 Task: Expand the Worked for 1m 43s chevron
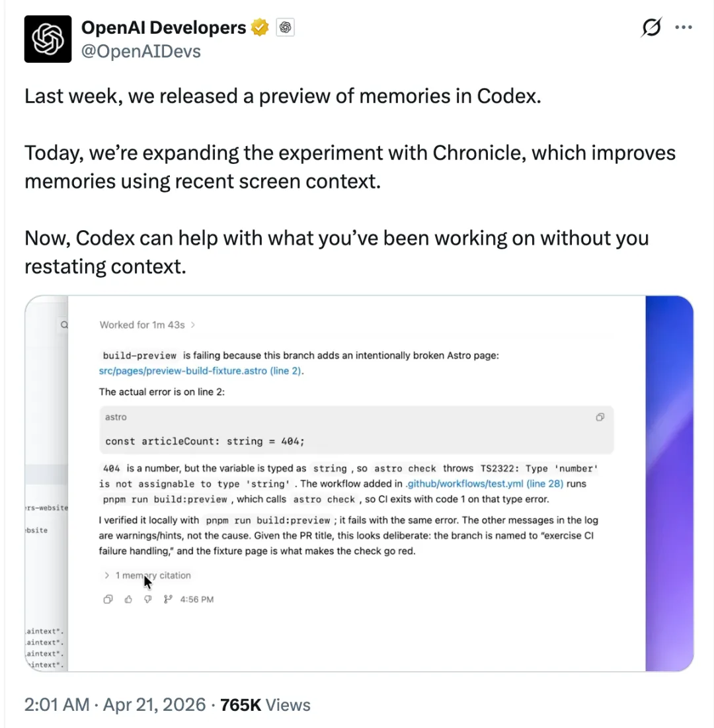pyautogui.click(x=192, y=325)
